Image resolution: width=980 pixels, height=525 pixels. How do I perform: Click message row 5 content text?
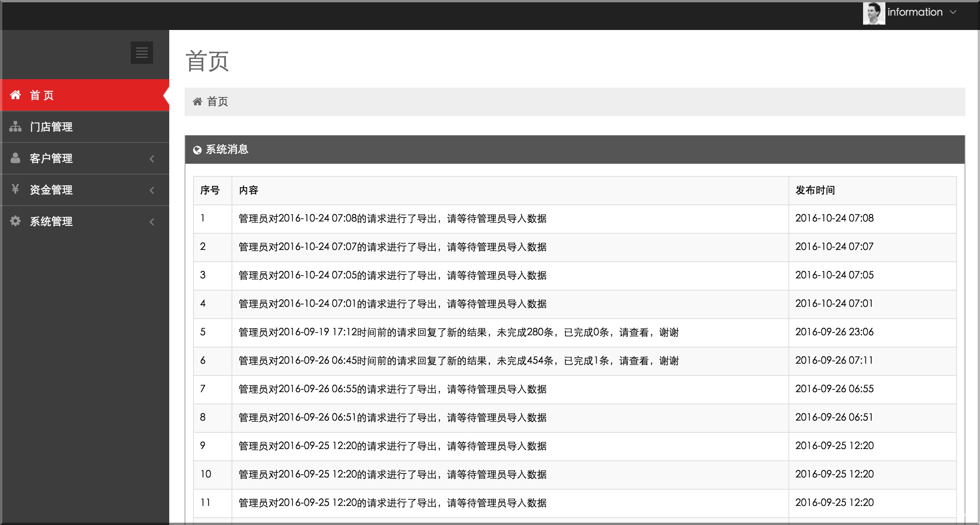coord(458,332)
